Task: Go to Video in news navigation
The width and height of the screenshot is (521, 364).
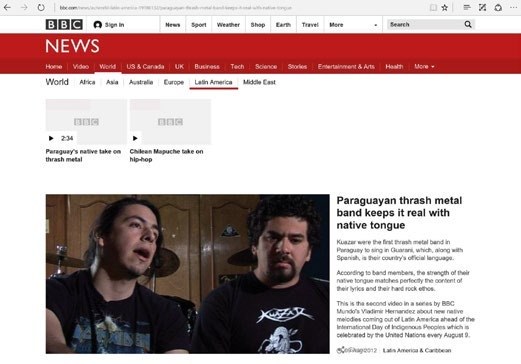Action: [81, 67]
